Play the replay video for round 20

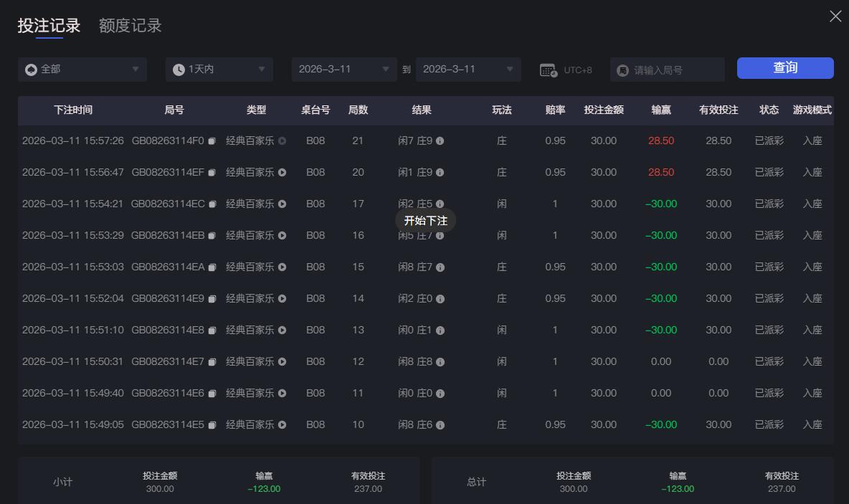point(282,172)
